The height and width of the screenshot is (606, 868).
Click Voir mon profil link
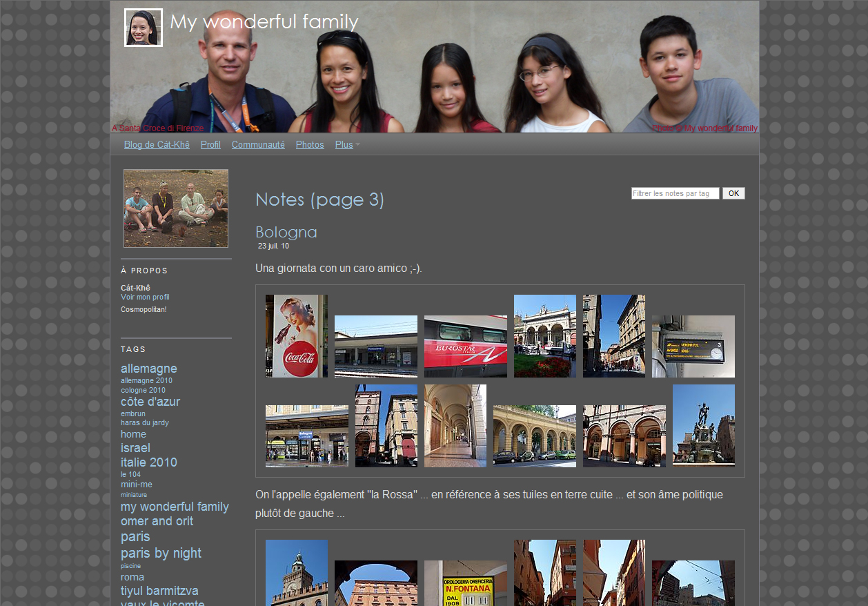pos(145,297)
